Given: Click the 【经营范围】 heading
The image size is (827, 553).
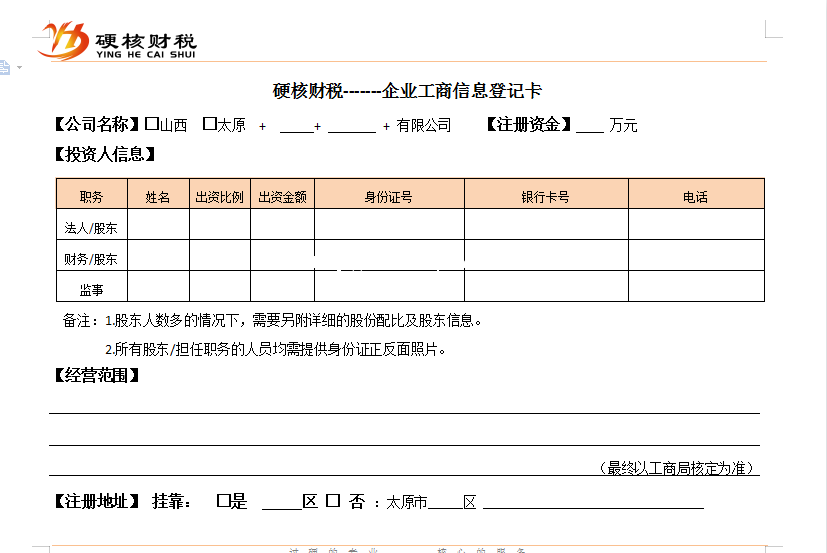Looking at the screenshot, I should click(x=97, y=375).
